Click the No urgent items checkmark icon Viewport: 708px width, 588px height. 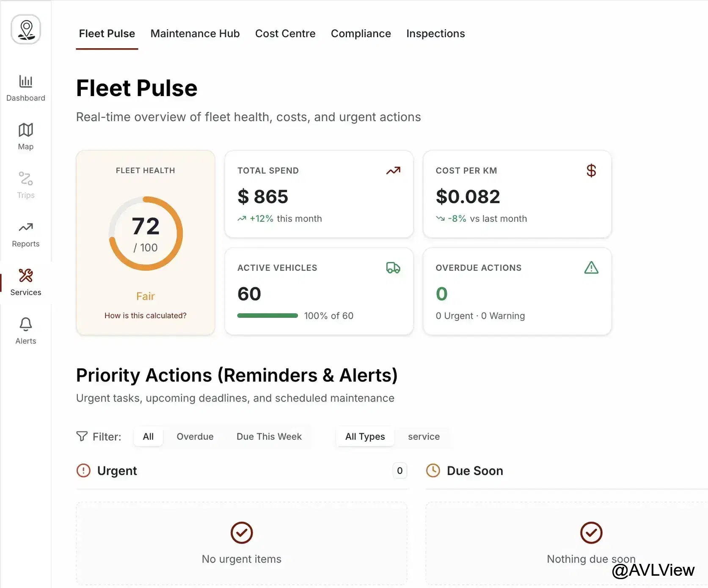242,533
